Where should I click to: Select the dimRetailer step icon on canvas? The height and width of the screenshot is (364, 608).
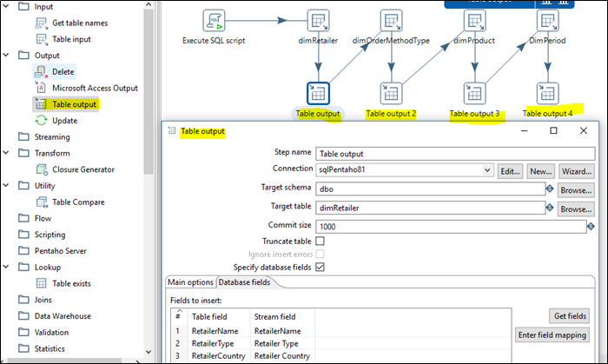pos(318,20)
